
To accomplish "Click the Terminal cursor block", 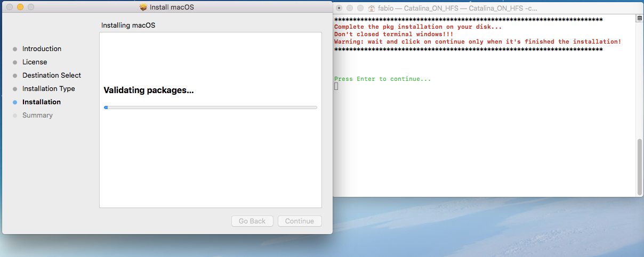I will click(x=336, y=86).
